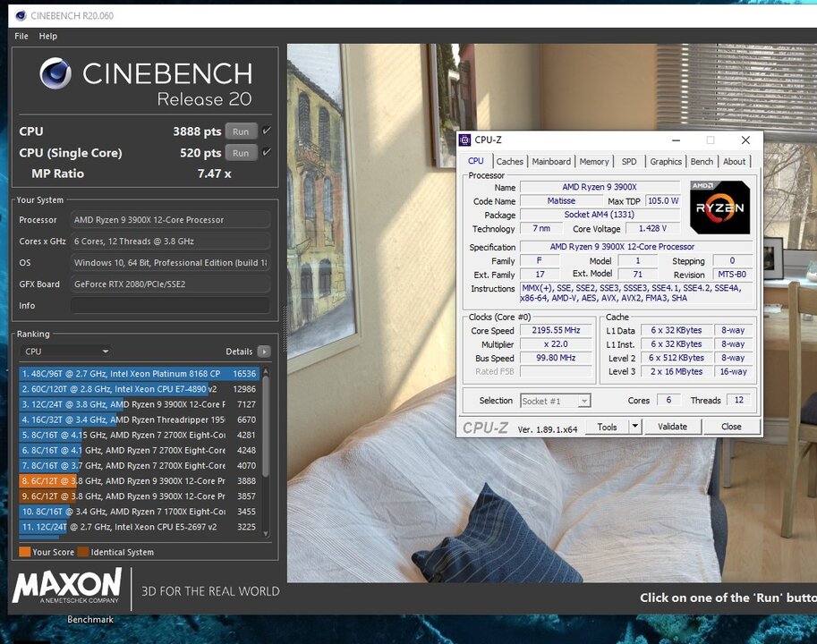Select ranking row 7 scoring 4070

click(139, 466)
